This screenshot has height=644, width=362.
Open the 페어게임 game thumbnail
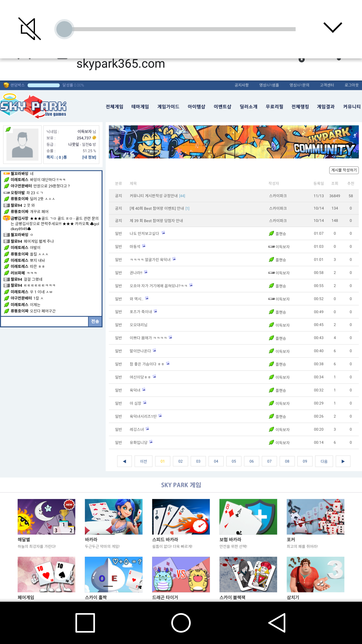point(47,574)
